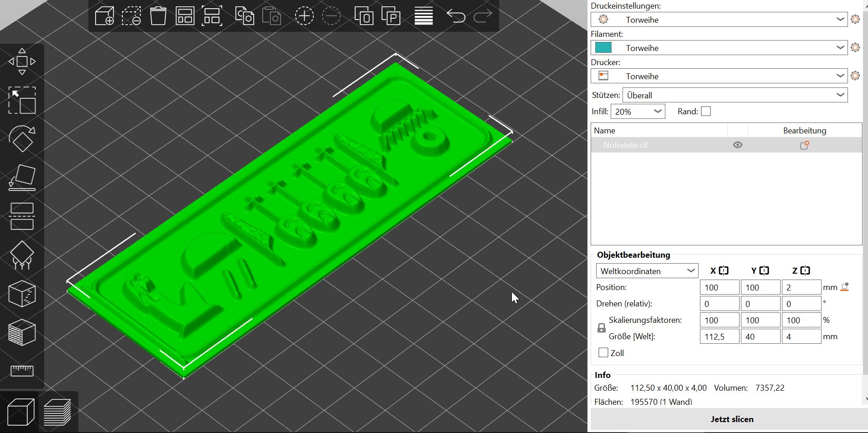
Task: Open variable layer height tool
Action: click(x=424, y=16)
